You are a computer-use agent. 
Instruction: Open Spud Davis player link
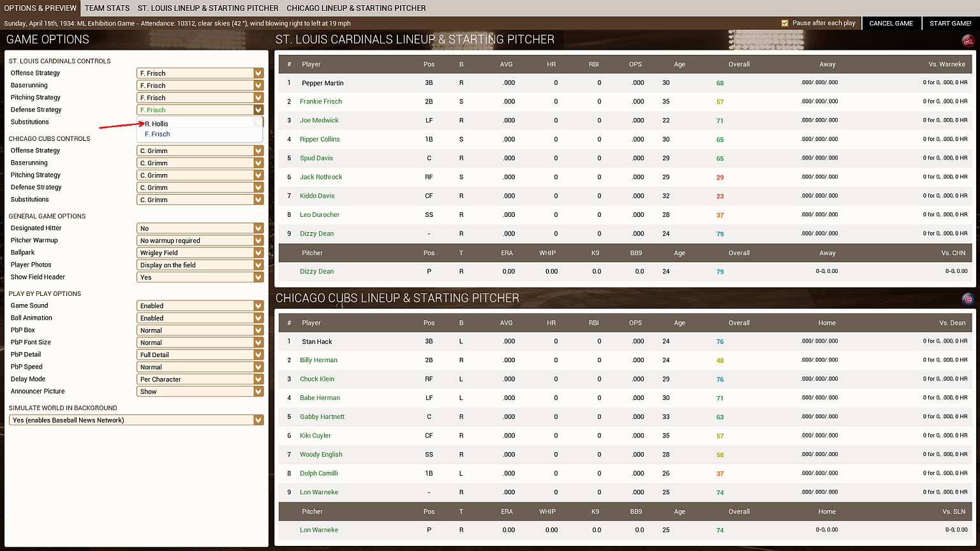click(316, 158)
